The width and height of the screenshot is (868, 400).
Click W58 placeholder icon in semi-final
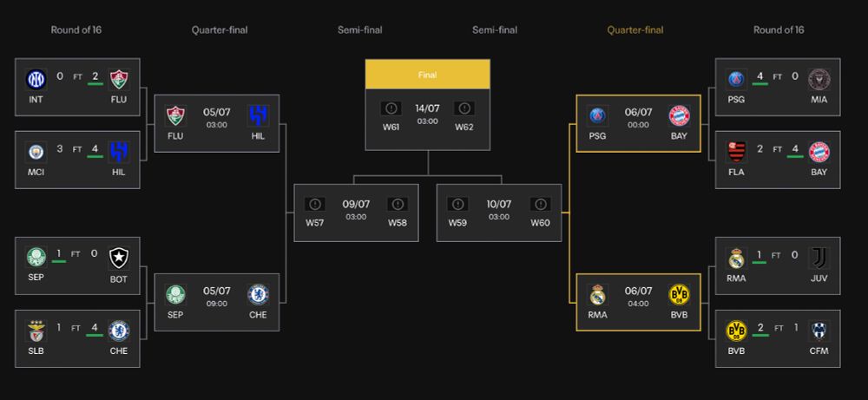point(397,204)
